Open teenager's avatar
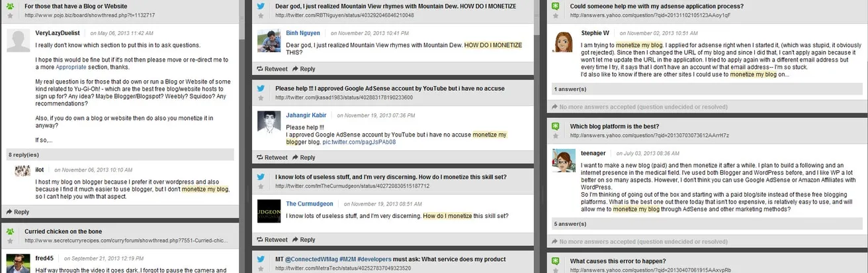The width and height of the screenshot is (868, 273). pyautogui.click(x=564, y=161)
